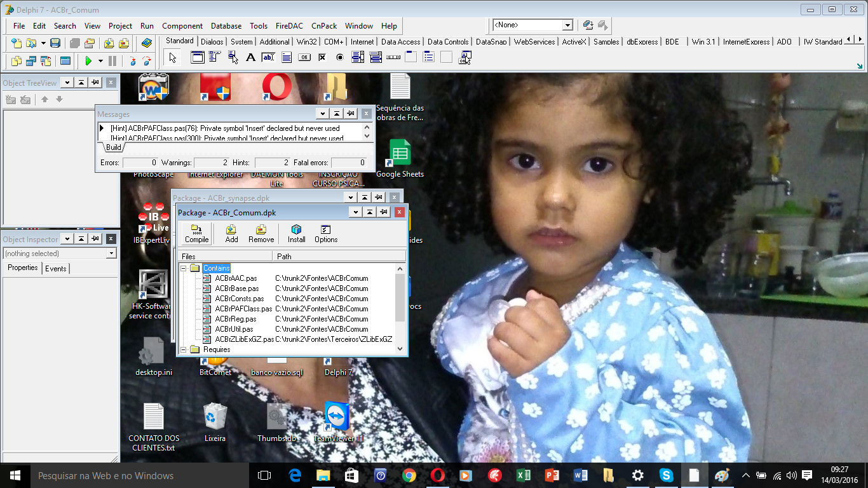Open Object TreeView dropdown arrow button
This screenshot has height=488, width=868.
point(67,83)
